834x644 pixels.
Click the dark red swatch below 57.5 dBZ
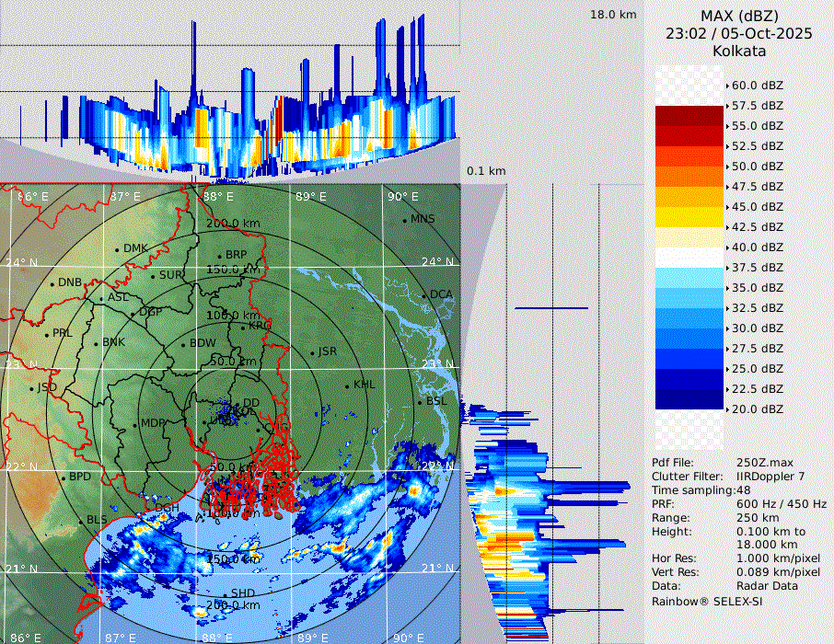(x=689, y=116)
